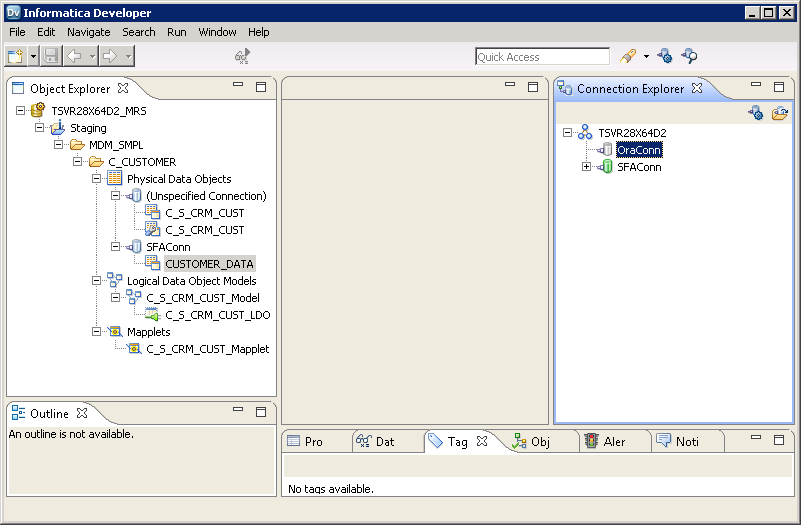Minimize the Connection Explorer panel
Viewport: 801px width, 525px height.
tap(756, 85)
